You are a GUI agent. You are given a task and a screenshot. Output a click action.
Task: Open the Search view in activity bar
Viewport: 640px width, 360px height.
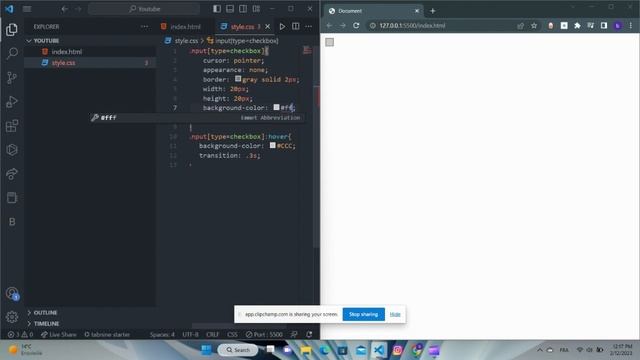(x=12, y=53)
